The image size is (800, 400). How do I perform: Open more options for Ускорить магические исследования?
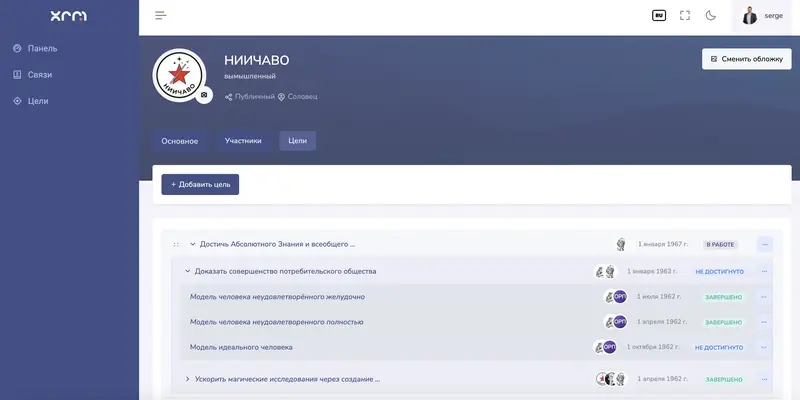[764, 379]
